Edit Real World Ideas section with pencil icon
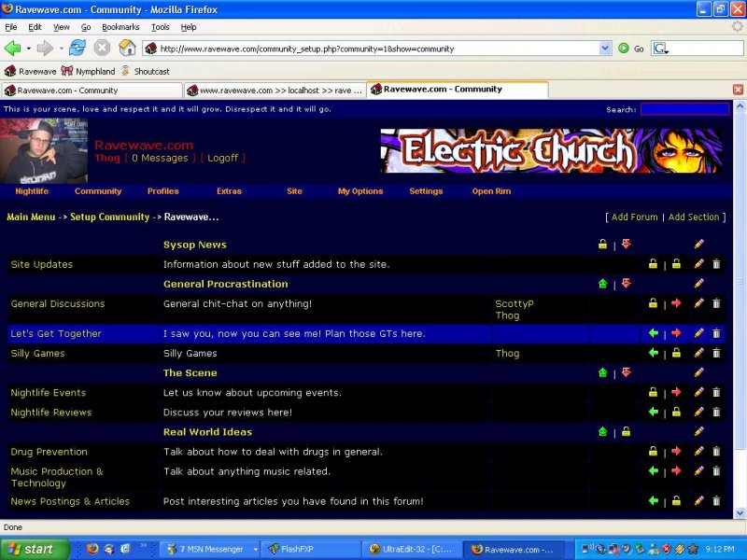 (x=698, y=432)
